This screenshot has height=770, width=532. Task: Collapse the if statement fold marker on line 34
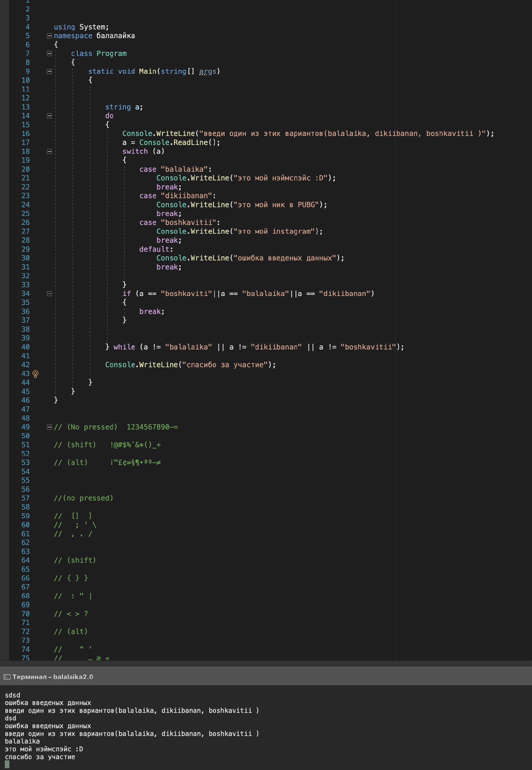tap(49, 294)
